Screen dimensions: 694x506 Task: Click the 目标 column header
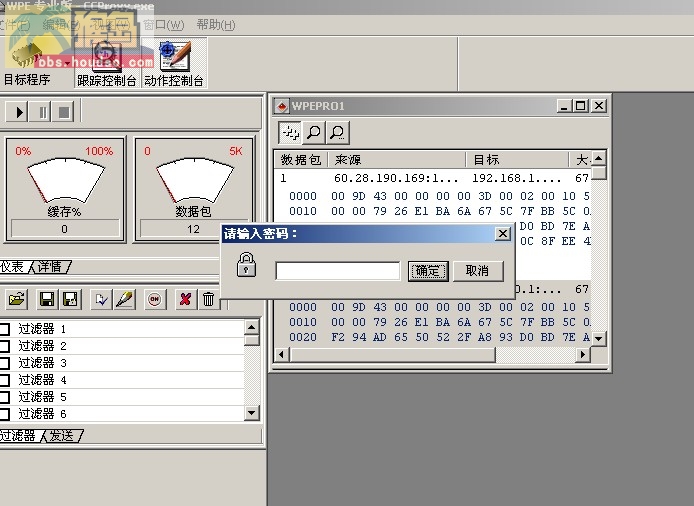coord(517,159)
